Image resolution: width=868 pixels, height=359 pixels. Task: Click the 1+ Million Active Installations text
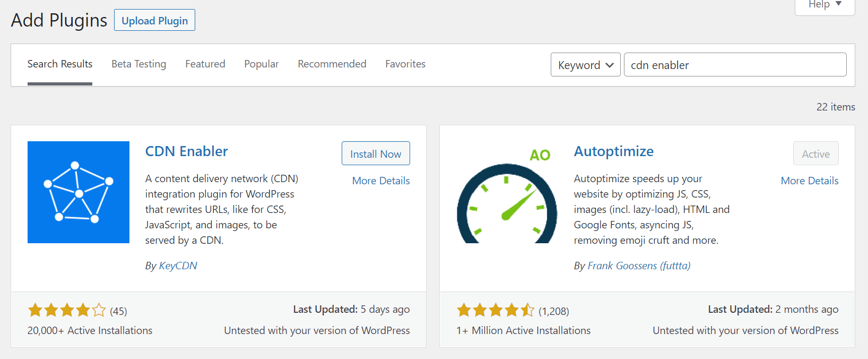pos(523,330)
